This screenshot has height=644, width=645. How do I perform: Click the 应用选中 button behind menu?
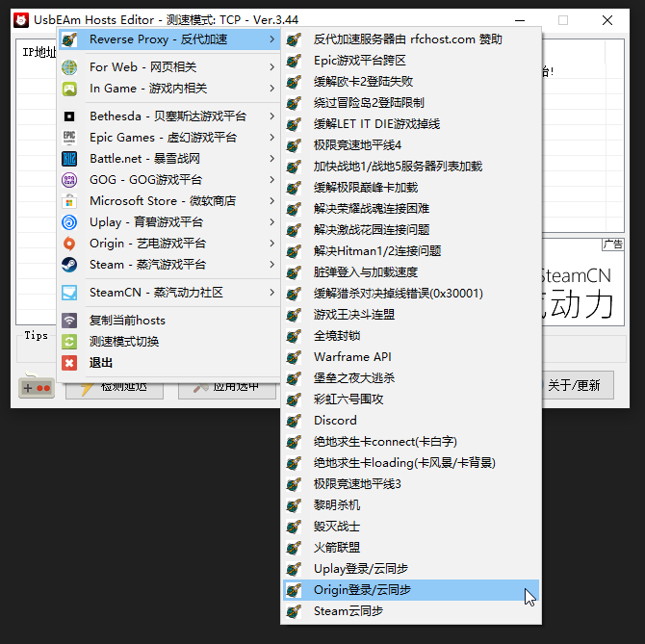pyautogui.click(x=227, y=391)
